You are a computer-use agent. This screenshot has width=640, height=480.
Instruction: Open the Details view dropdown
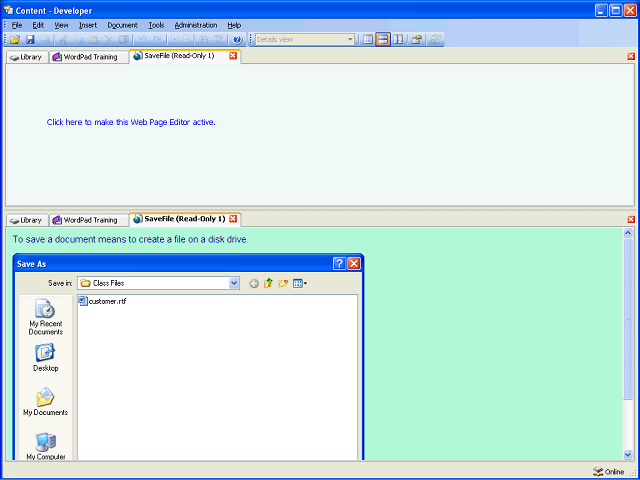click(350, 40)
